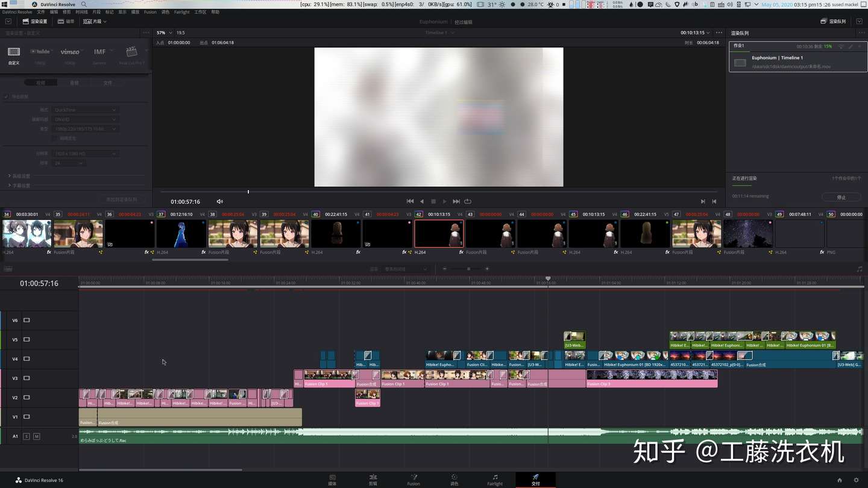Open the Color (调色) page
This screenshot has width=868, height=488.
click(454, 480)
